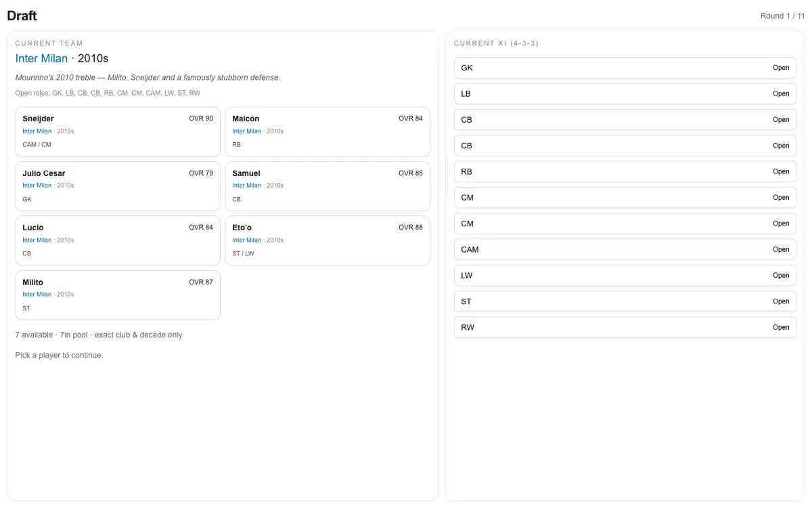Click the Pick a player to continue text
The height and width of the screenshot is (508, 812).
click(59, 356)
